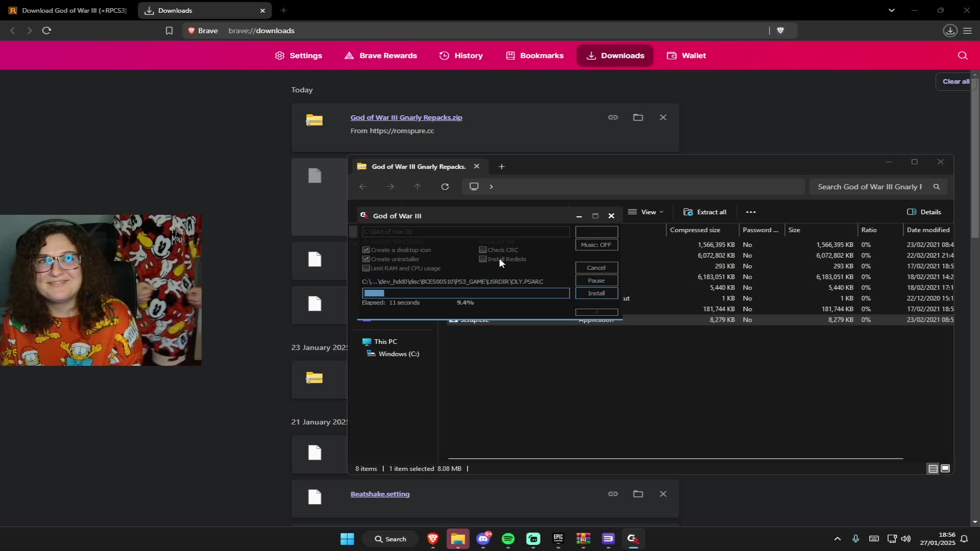Open Windows Start menu
The width and height of the screenshot is (980, 551).
(347, 539)
